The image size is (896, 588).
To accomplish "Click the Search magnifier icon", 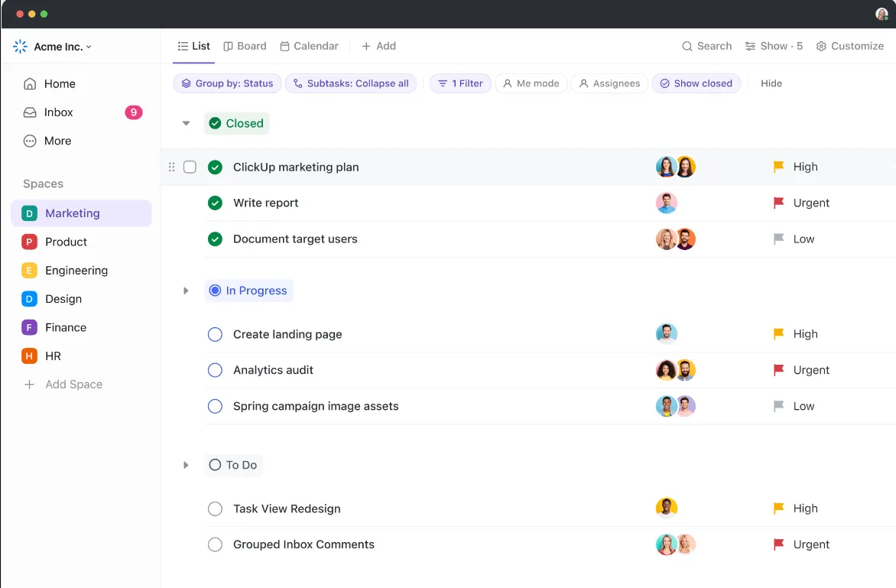I will coord(687,47).
